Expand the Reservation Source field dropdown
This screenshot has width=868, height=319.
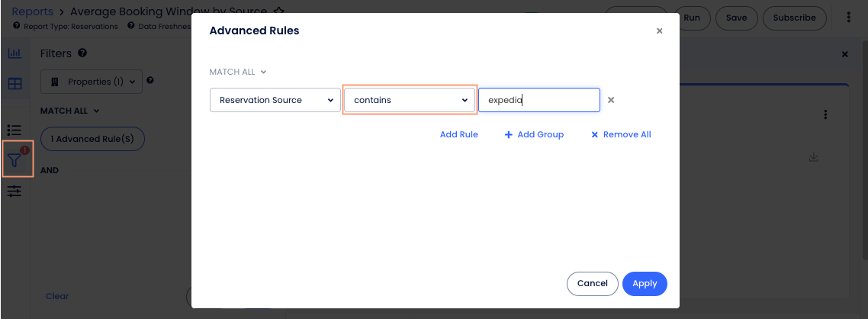[275, 100]
